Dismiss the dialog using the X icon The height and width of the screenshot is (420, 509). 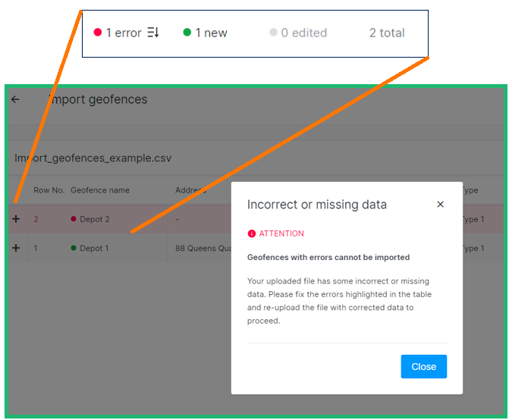click(x=440, y=204)
